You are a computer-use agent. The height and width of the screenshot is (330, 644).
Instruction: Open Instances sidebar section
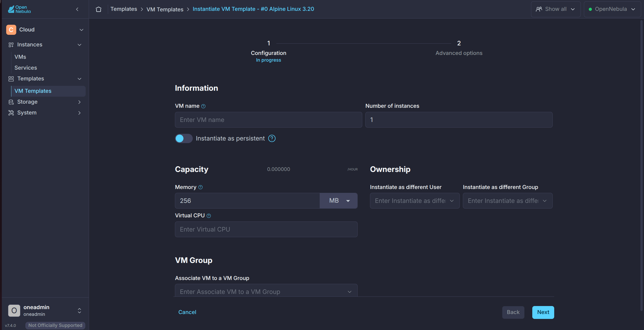coord(45,45)
